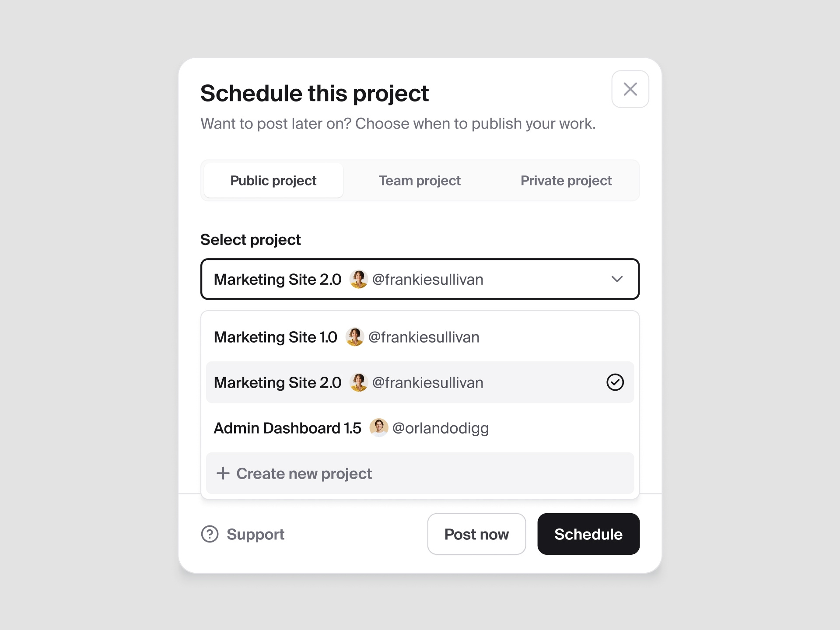Select the Private project tab
The height and width of the screenshot is (630, 840).
[566, 180]
